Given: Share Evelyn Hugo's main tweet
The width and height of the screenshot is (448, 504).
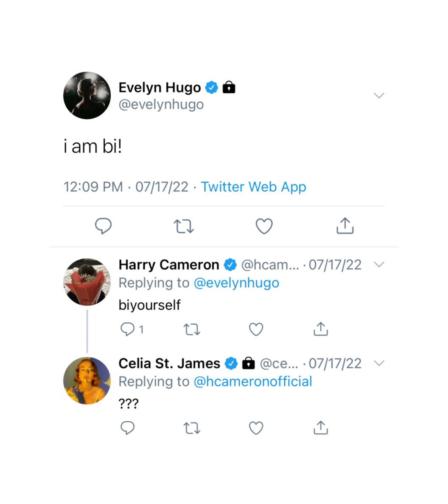Looking at the screenshot, I should click(345, 226).
